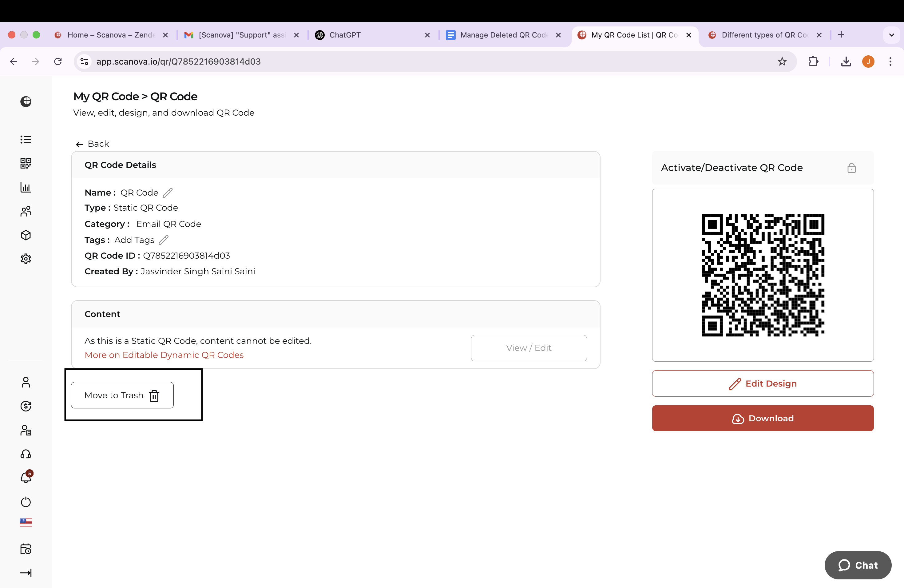904x588 pixels.
Task: Expand sidebar with the arrow-to-bar icon
Action: [26, 573]
